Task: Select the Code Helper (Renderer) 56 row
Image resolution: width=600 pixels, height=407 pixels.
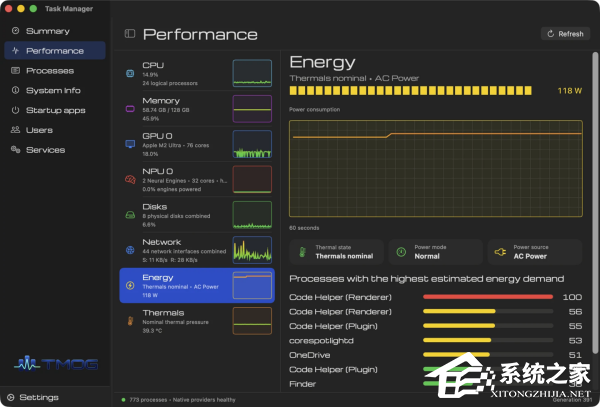Action: pos(436,312)
